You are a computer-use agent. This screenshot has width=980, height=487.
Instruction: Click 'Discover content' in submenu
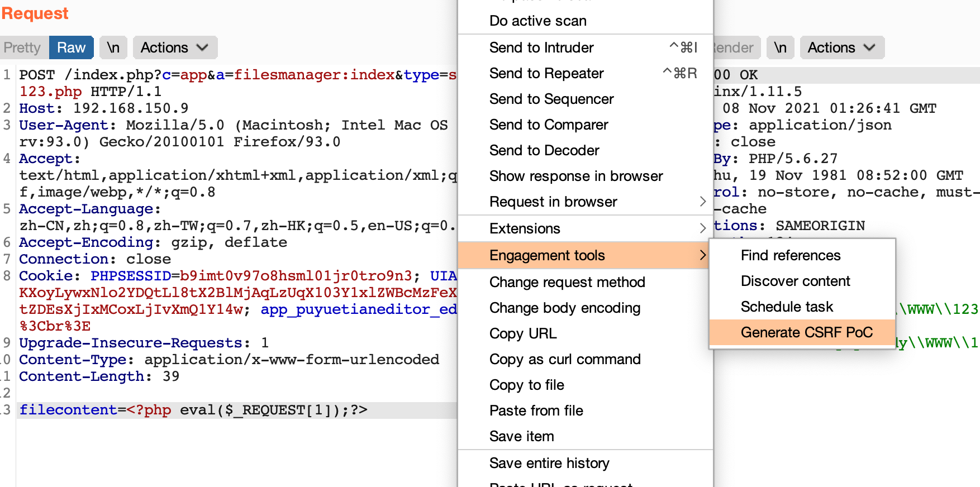(x=802, y=281)
